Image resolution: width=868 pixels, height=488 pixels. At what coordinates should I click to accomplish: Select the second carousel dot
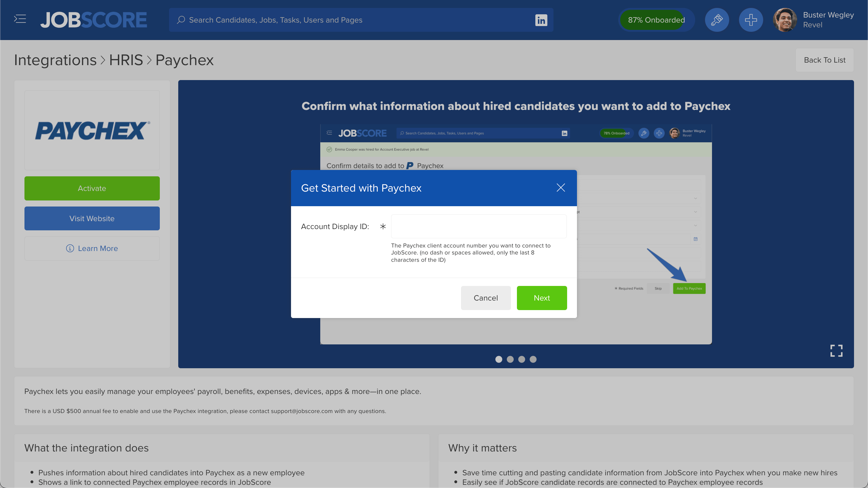[510, 359]
